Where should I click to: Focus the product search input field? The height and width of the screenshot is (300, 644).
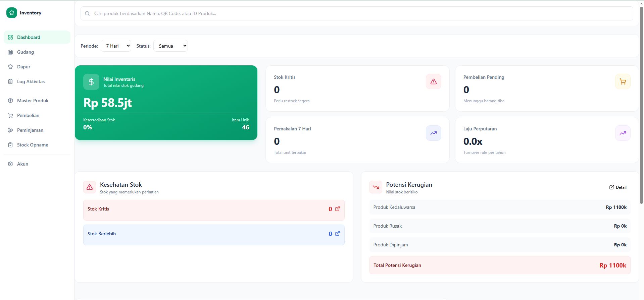tap(357, 13)
